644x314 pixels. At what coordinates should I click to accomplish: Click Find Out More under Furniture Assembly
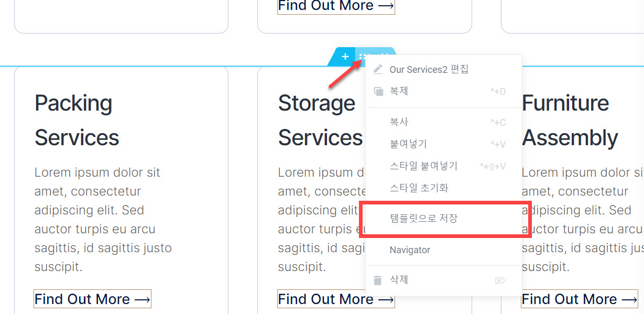579,299
